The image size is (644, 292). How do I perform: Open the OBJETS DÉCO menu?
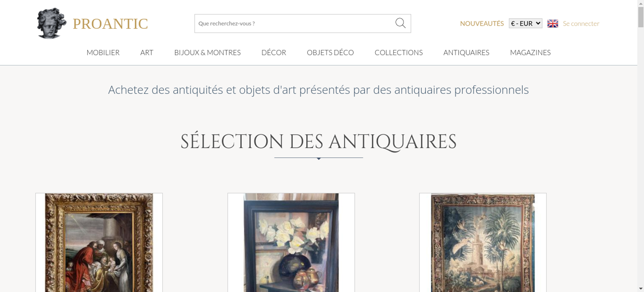[x=330, y=52]
